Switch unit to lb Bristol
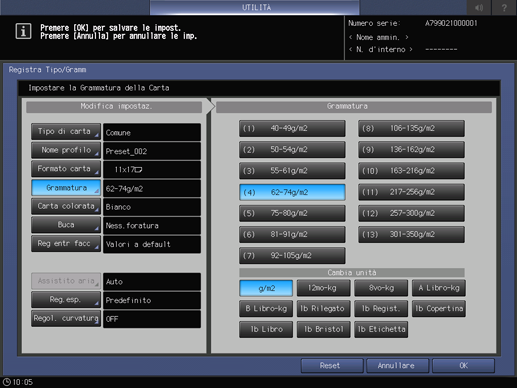517x388 pixels. click(323, 329)
